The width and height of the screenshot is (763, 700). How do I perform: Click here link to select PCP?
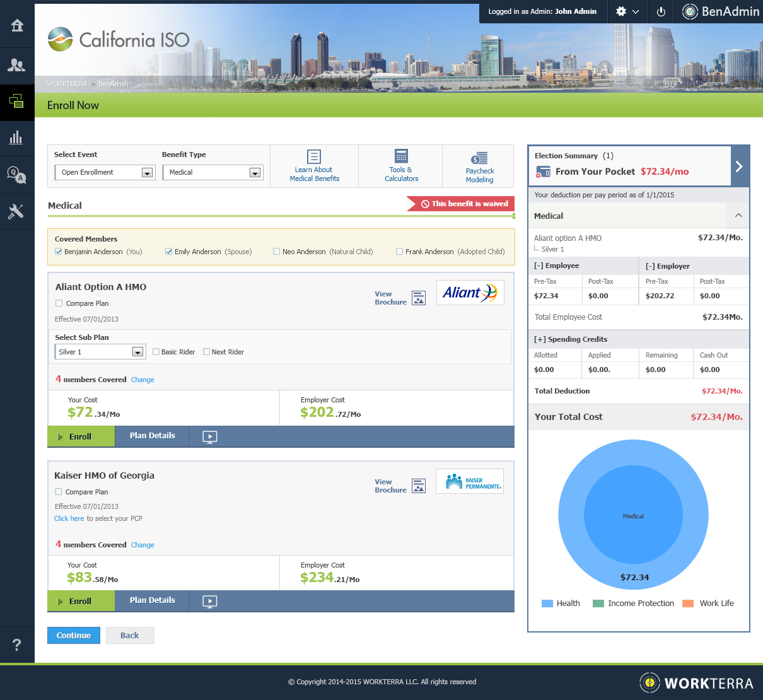(x=69, y=518)
